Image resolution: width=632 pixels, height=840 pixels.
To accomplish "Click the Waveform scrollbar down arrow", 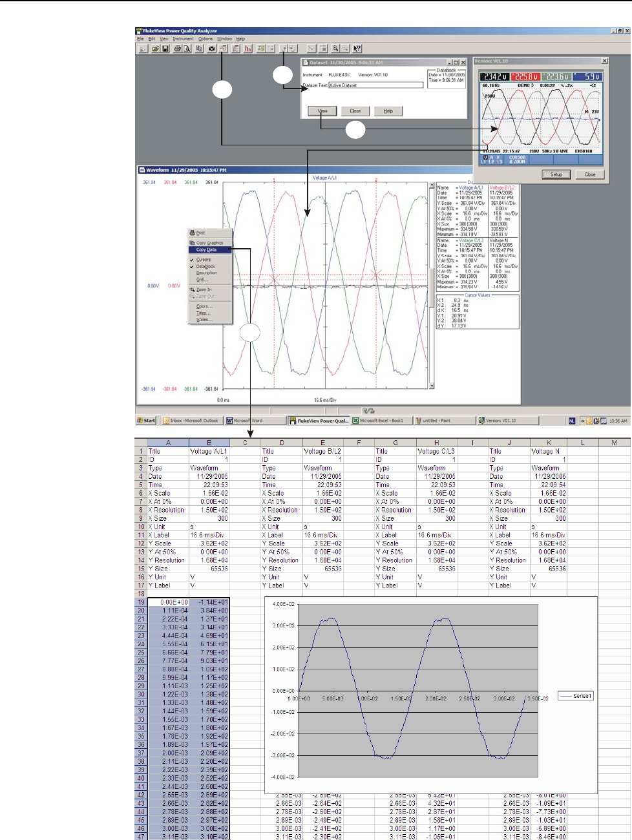I will (432, 386).
